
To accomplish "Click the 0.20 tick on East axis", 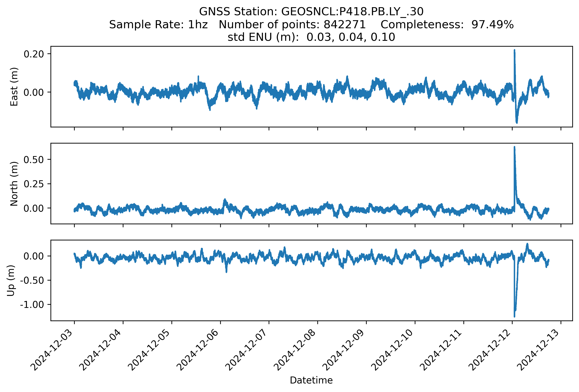I will point(34,54).
